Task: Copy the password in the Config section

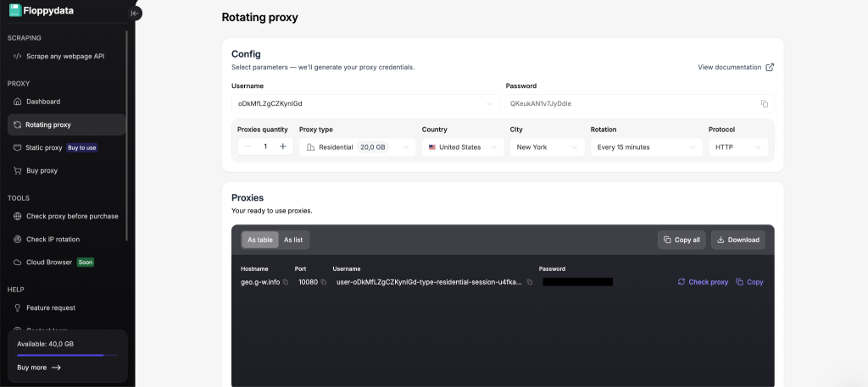Action: click(764, 103)
